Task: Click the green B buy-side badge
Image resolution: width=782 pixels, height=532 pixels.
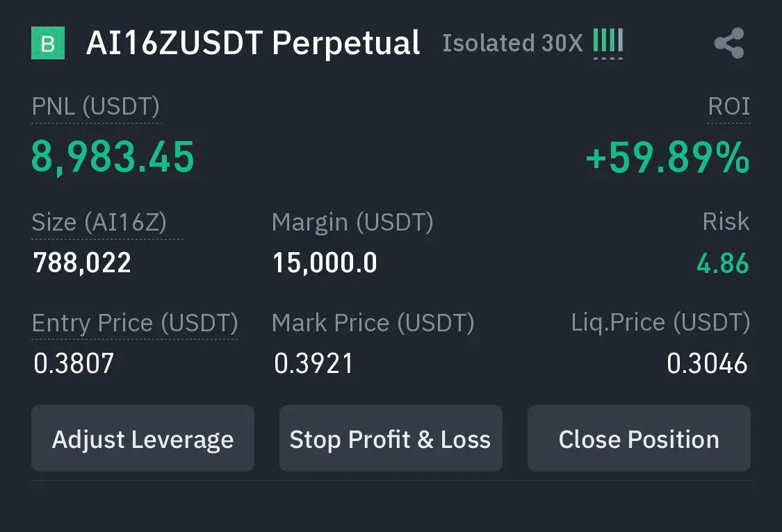Action: (x=48, y=43)
